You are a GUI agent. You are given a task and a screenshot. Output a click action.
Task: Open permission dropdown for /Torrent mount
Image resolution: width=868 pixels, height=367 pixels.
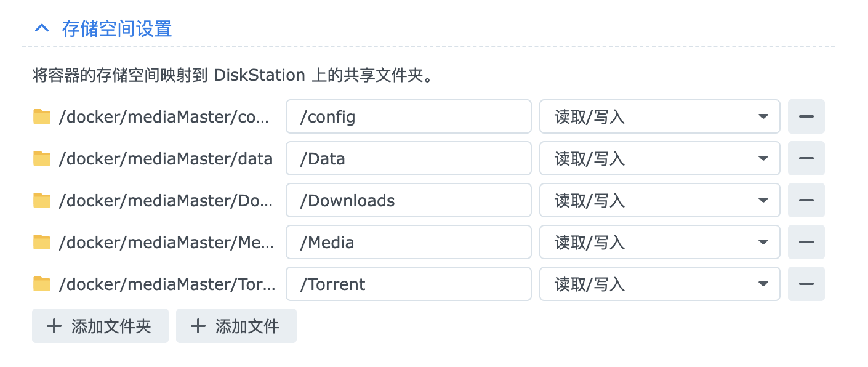coord(659,284)
